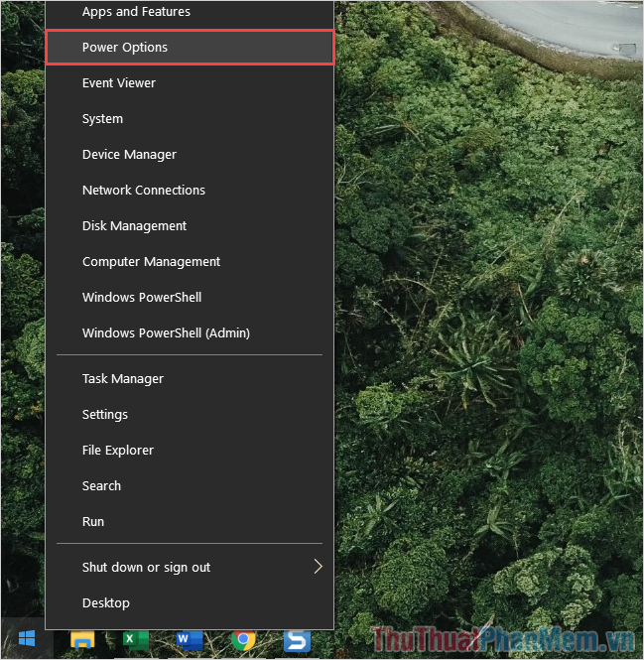Image resolution: width=644 pixels, height=660 pixels.
Task: Choose File Explorer in the context menu
Action: click(190, 451)
